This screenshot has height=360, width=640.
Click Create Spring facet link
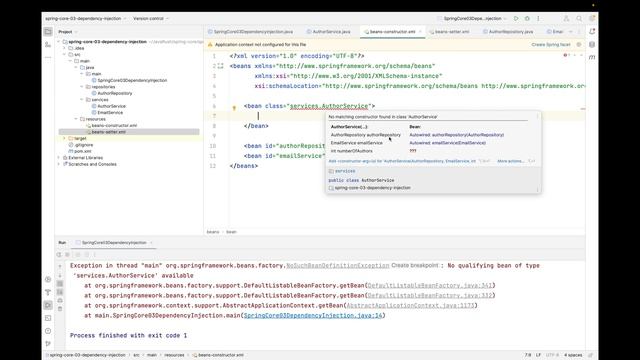click(551, 44)
